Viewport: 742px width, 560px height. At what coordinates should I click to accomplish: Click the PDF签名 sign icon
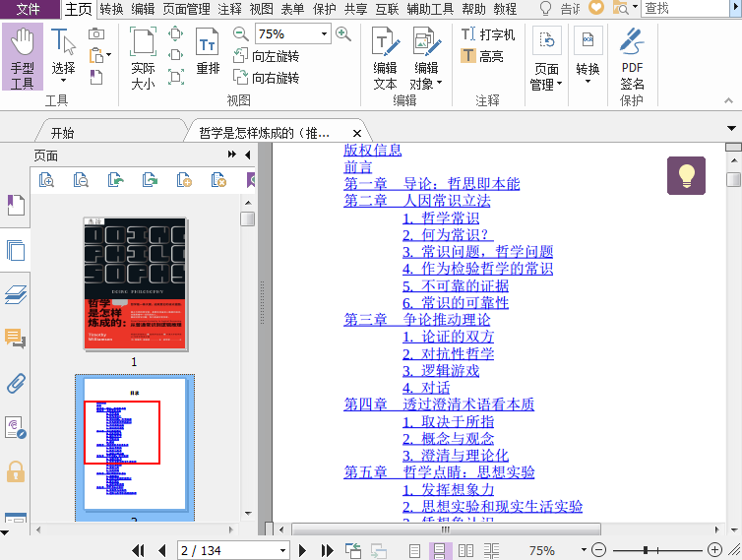(x=632, y=57)
